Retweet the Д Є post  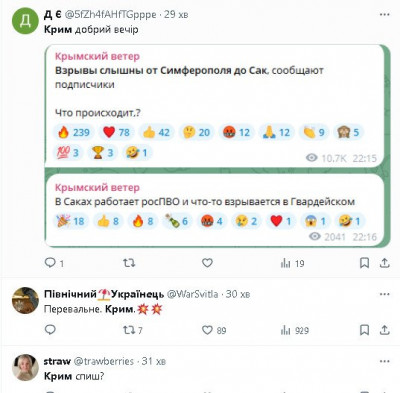click(x=129, y=263)
